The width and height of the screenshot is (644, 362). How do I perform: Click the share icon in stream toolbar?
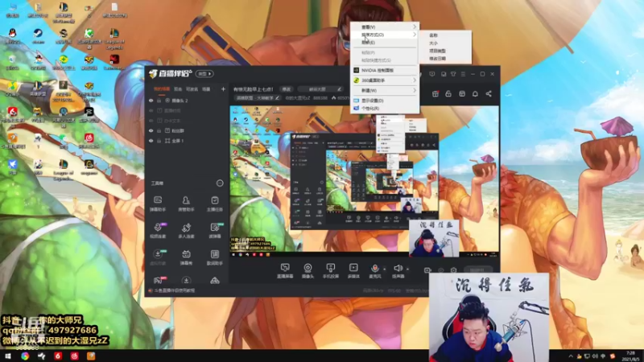(489, 93)
